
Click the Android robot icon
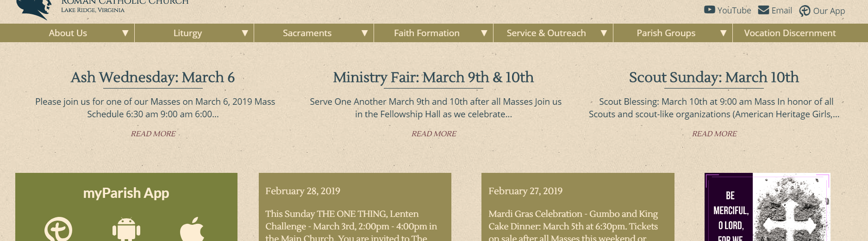point(126,229)
